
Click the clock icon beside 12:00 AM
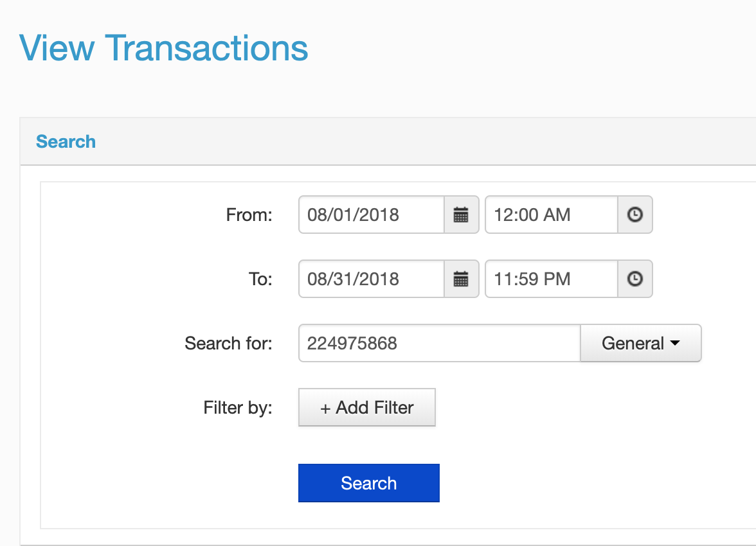[635, 215]
